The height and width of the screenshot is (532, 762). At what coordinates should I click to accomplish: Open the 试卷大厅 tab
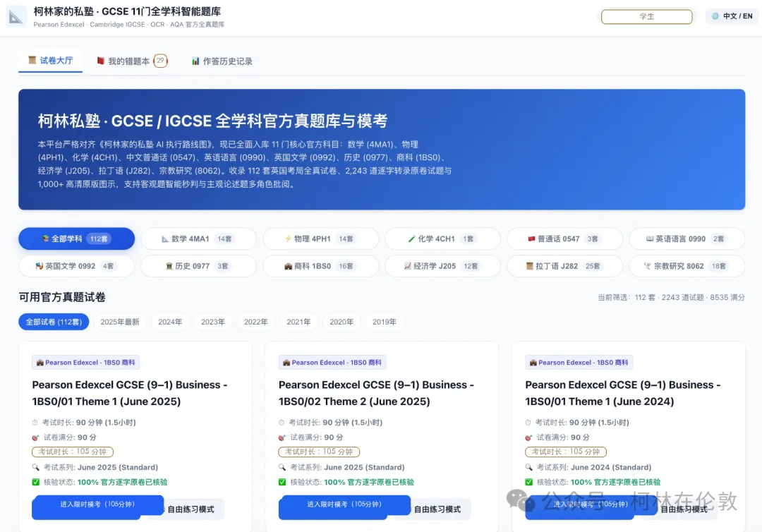(51, 61)
